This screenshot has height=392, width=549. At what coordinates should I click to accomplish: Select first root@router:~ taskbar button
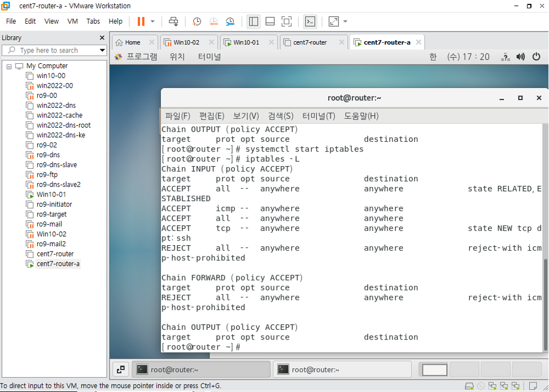(201, 369)
